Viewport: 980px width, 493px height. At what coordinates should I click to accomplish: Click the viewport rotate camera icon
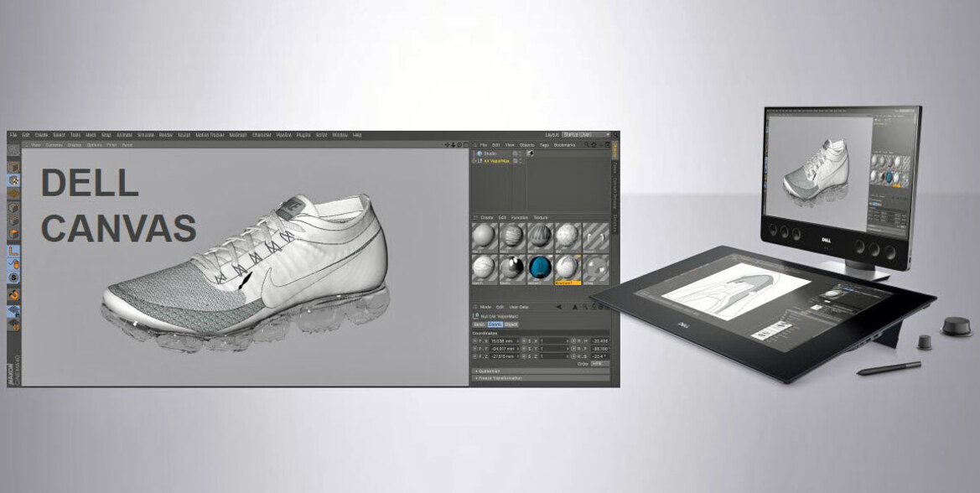[x=459, y=145]
